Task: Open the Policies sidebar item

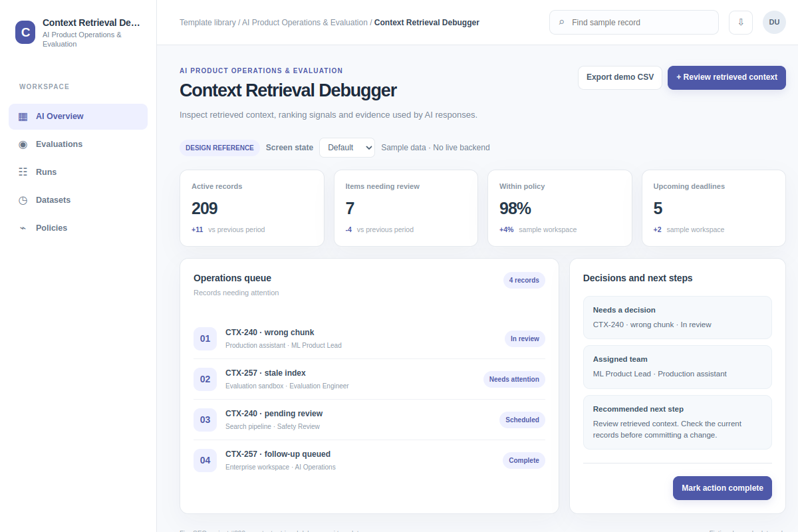Action: [78, 228]
